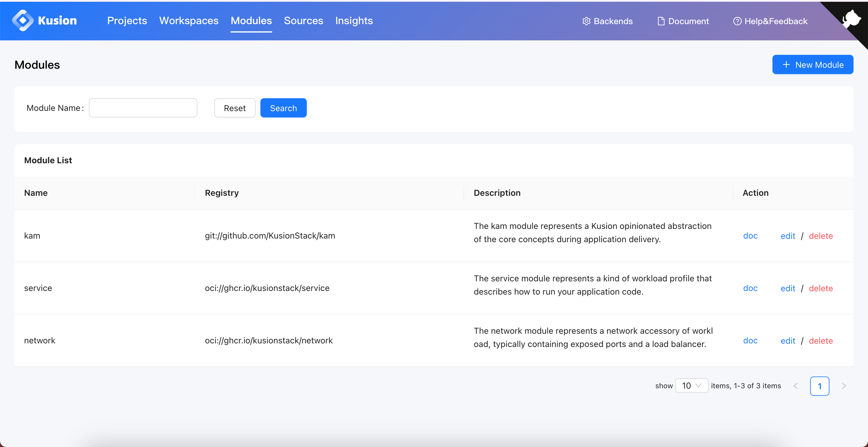Click Reset button to clear filter
The width and height of the screenshot is (868, 447).
234,108
